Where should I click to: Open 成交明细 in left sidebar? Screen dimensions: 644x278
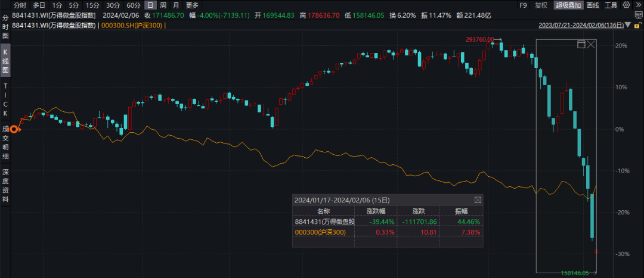click(5, 142)
